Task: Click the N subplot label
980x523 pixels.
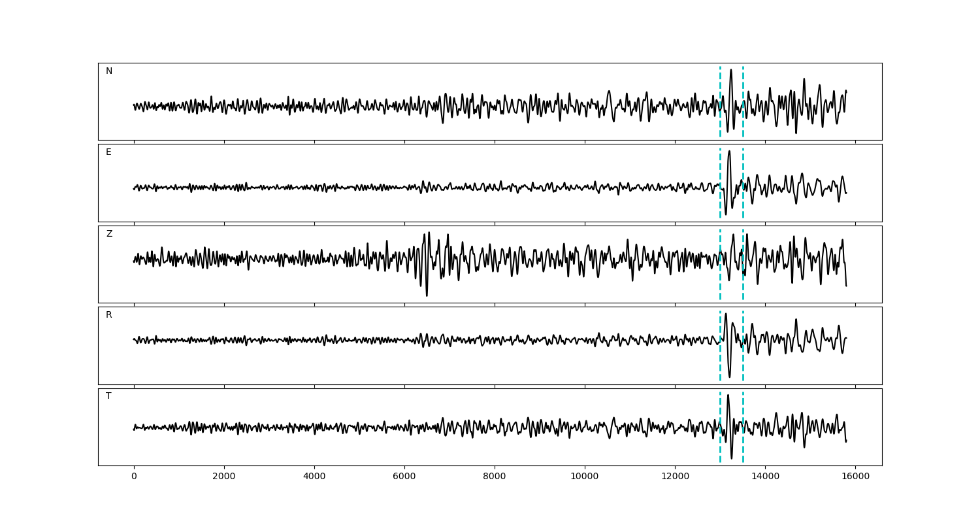Action: point(109,71)
